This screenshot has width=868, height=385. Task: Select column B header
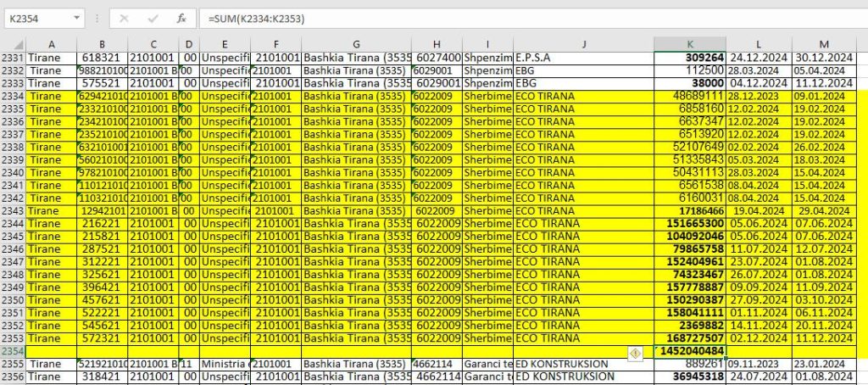pos(103,45)
